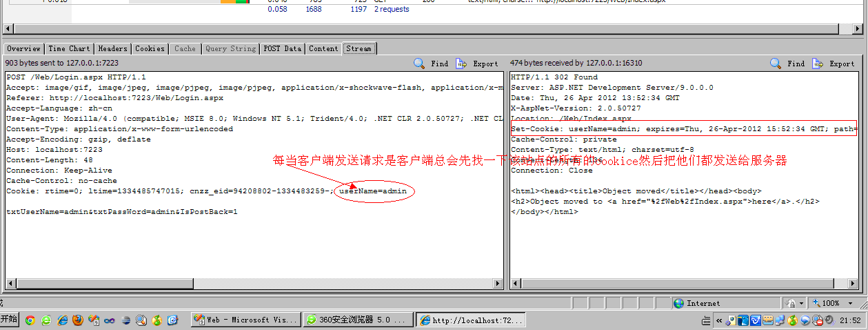The height and width of the screenshot is (330, 868).
Task: Switch to the Headers tab
Action: click(x=112, y=48)
